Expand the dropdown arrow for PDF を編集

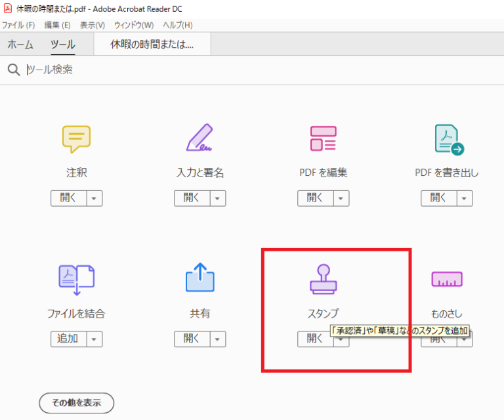click(341, 198)
